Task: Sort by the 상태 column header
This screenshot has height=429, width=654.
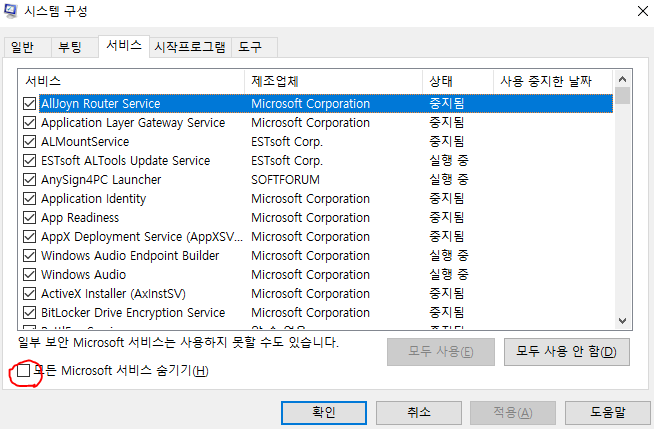Action: 458,81
